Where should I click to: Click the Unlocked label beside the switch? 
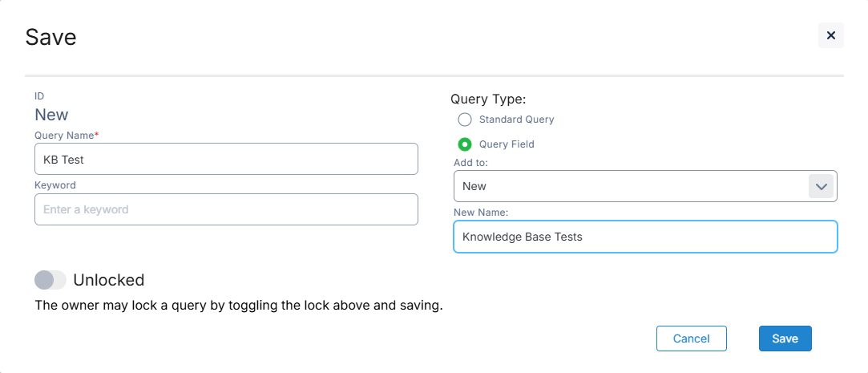108,280
